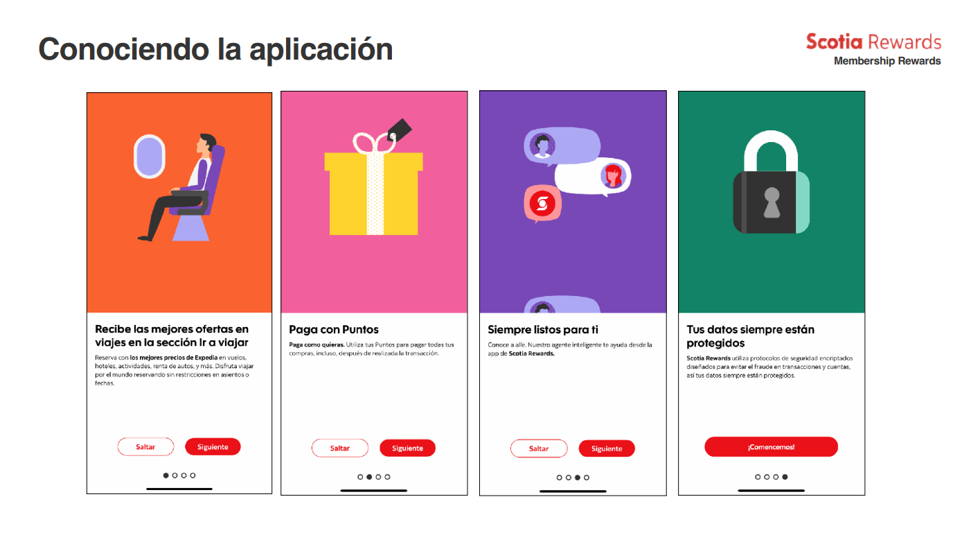Select third page dot on Siempre listos screen
Image resolution: width=980 pixels, height=551 pixels.
[x=578, y=478]
